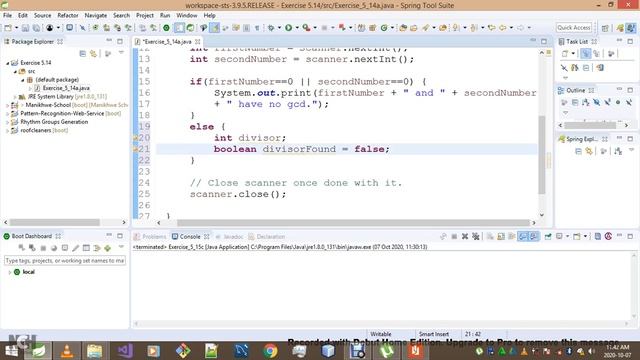640x360 pixels.
Task: Click the Search toolbar icon
Action: tap(425, 28)
